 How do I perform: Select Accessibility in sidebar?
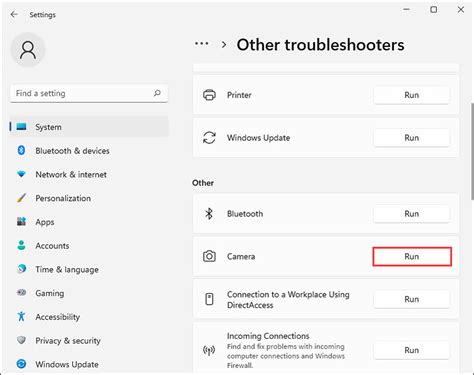coord(89,316)
